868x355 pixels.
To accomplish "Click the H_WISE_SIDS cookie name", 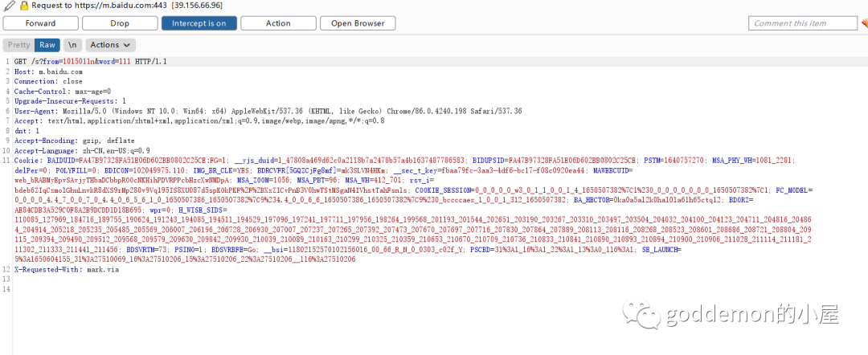I will 202,210.
